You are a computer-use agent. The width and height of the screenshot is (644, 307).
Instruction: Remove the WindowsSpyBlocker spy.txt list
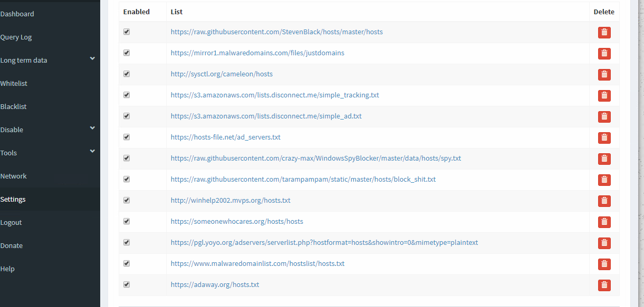click(604, 159)
